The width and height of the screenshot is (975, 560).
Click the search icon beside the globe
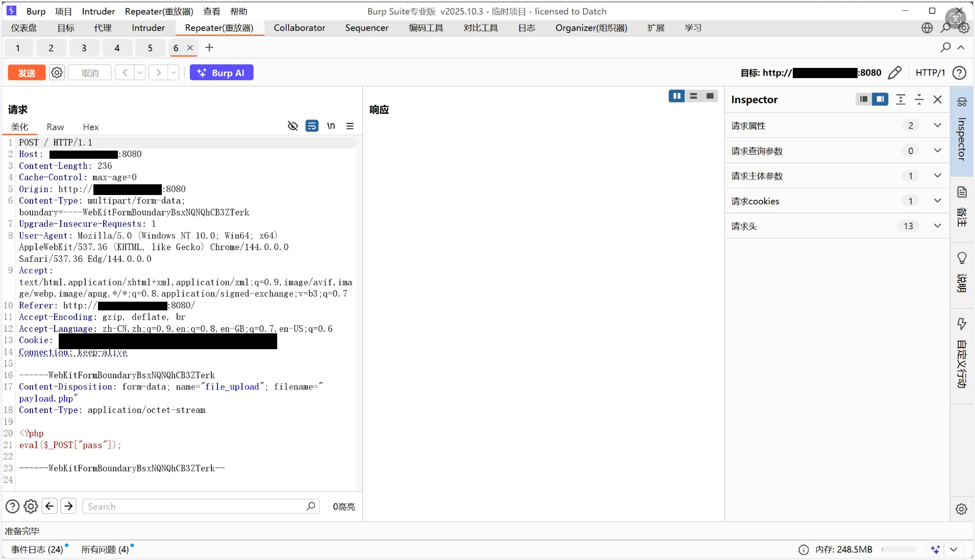[x=946, y=28]
